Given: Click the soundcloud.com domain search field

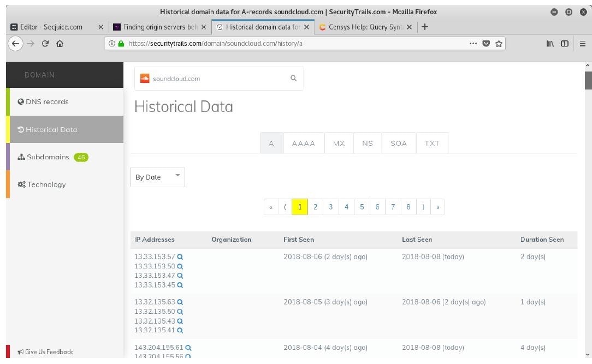Looking at the screenshot, I should 213,79.
